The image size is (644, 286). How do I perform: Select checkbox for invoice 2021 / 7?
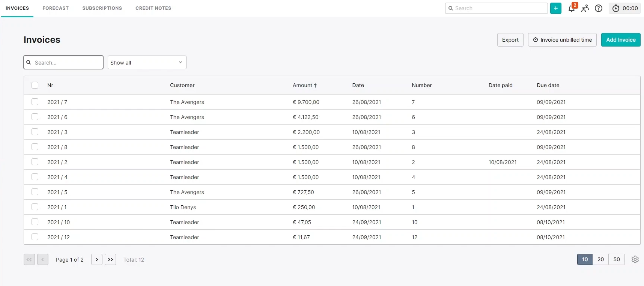point(35,102)
